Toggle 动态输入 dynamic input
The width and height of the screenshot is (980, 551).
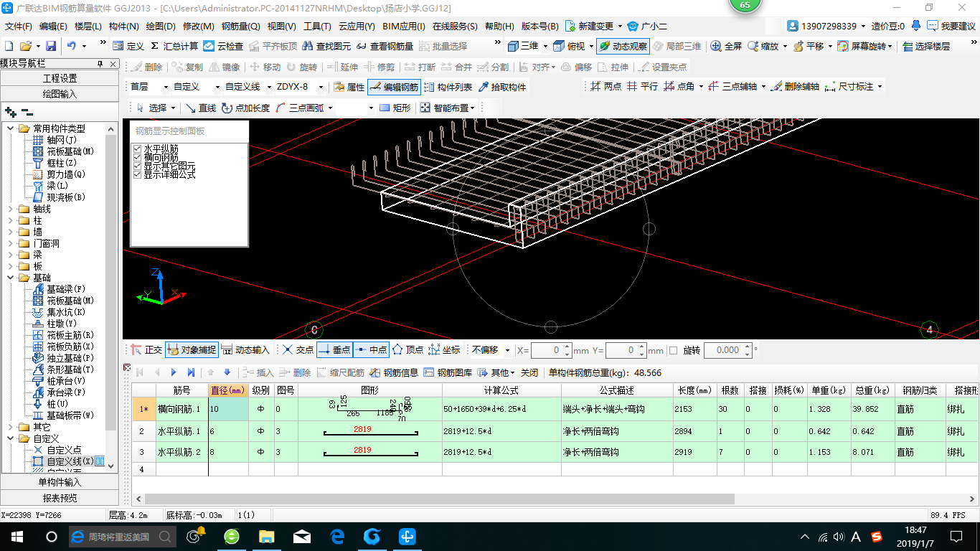[x=245, y=350]
